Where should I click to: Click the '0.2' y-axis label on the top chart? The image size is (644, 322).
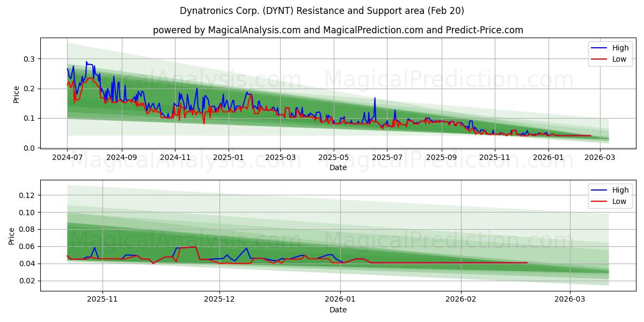30,89
